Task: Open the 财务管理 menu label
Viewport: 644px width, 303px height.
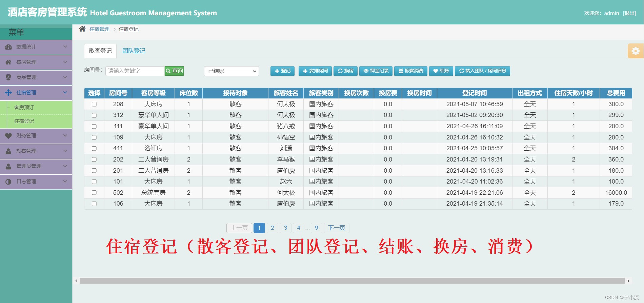Action: point(26,136)
